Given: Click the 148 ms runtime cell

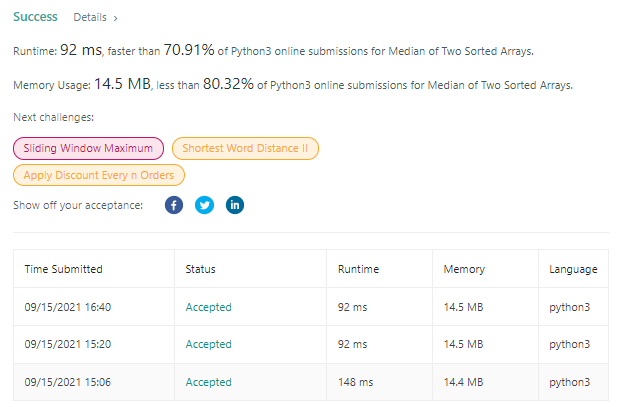Looking at the screenshot, I should coord(355,382).
